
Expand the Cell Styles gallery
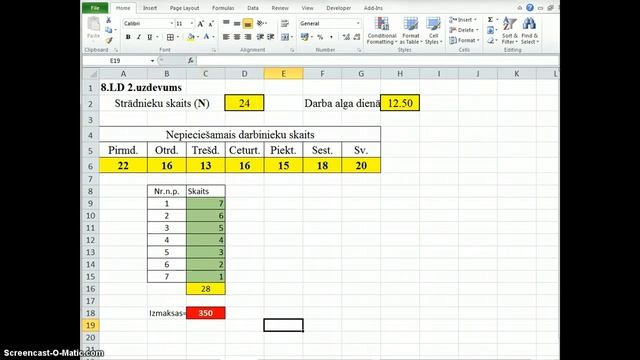[x=433, y=31]
